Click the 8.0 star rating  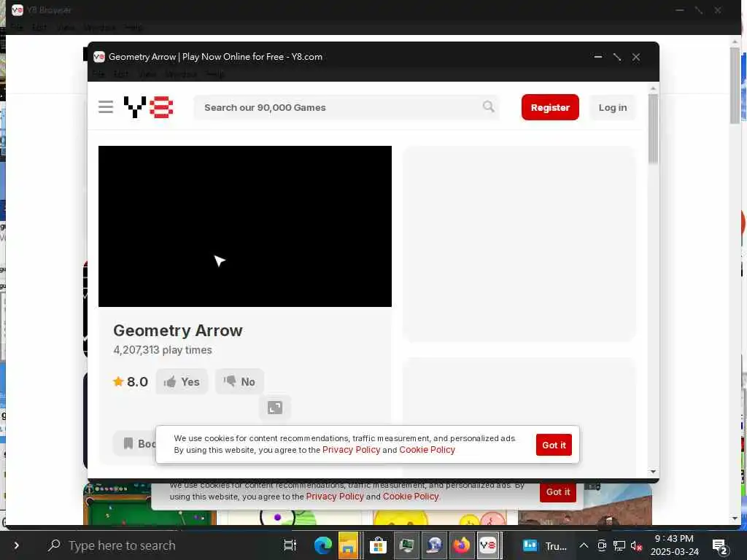(131, 381)
